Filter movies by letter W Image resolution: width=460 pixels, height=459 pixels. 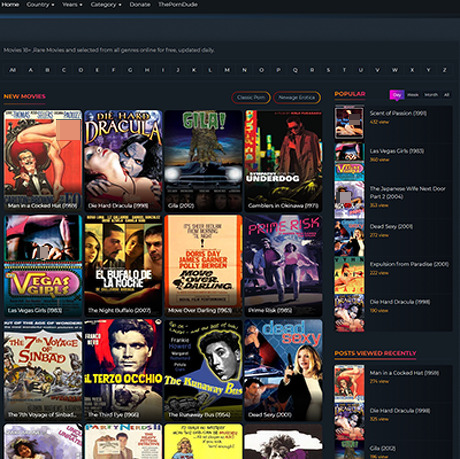click(395, 70)
